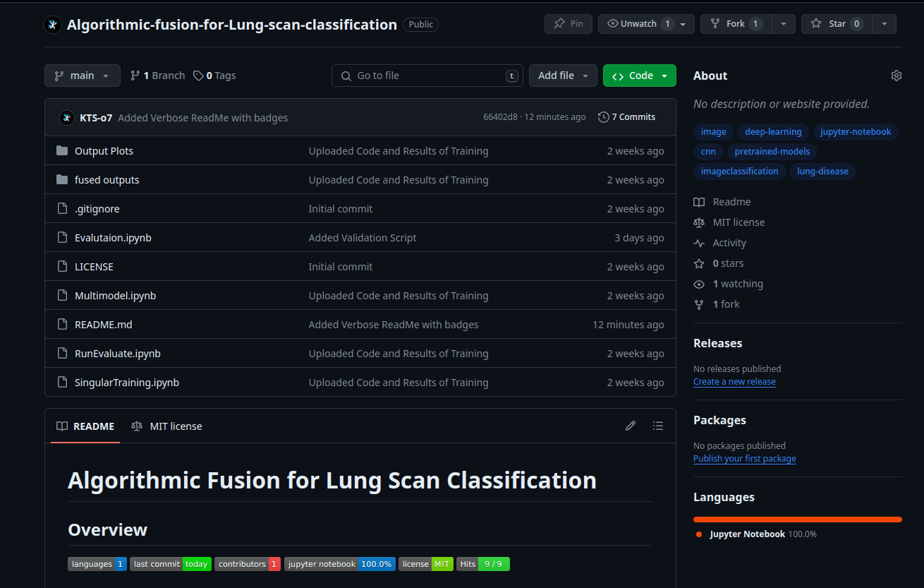Star the repository
Viewport: 924px width, 588px height.
[837, 23]
